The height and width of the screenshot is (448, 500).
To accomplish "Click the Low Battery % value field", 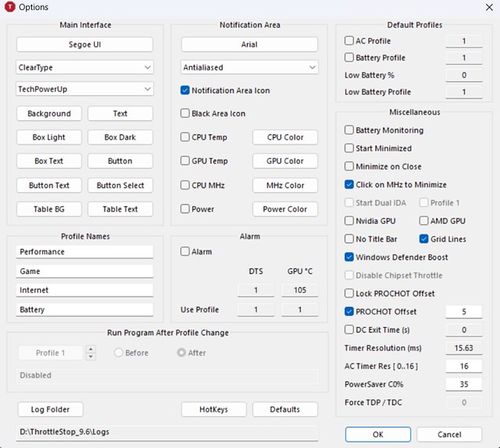I will (464, 75).
